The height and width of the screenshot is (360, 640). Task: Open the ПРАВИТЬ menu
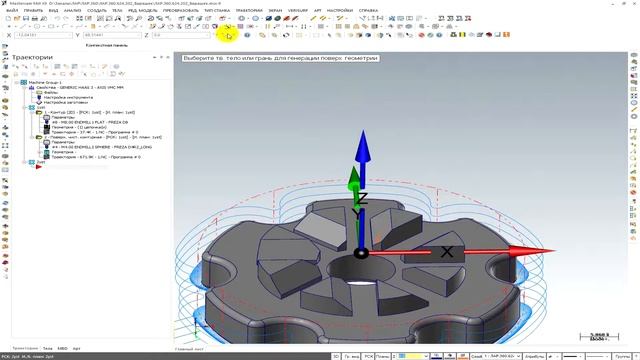33,11
